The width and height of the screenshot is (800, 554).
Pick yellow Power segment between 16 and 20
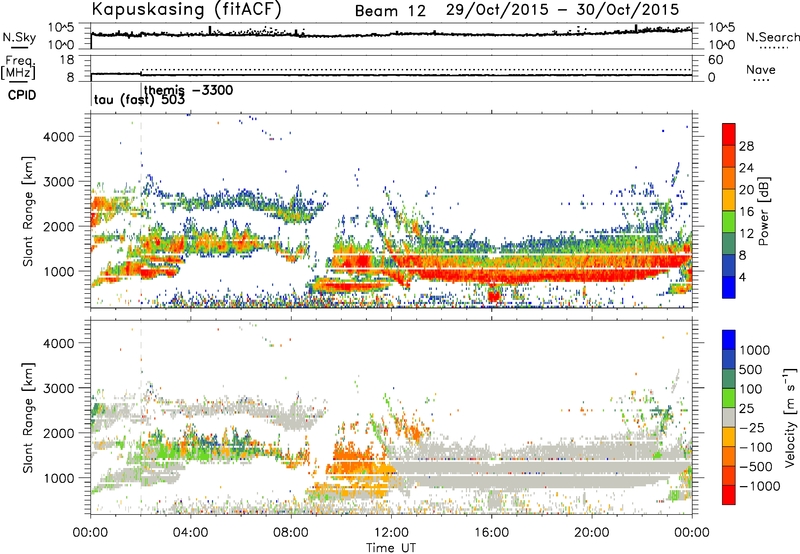(729, 200)
